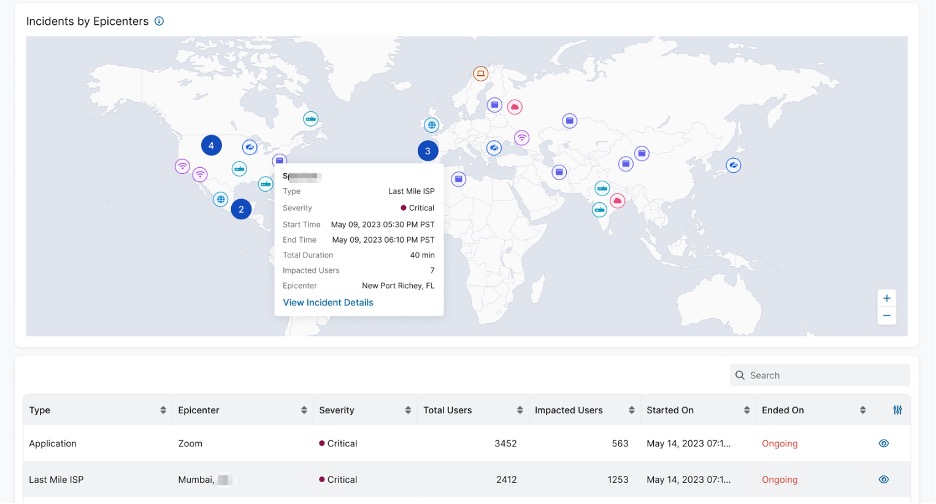Image resolution: width=936 pixels, height=504 pixels.
Task: Click the orange laptop marker over Scandinavia
Action: (x=480, y=73)
